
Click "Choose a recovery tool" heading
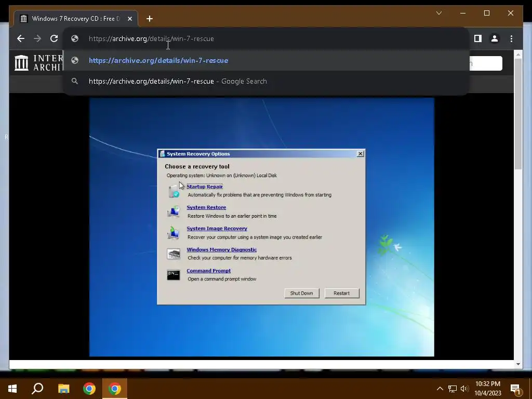(x=197, y=167)
